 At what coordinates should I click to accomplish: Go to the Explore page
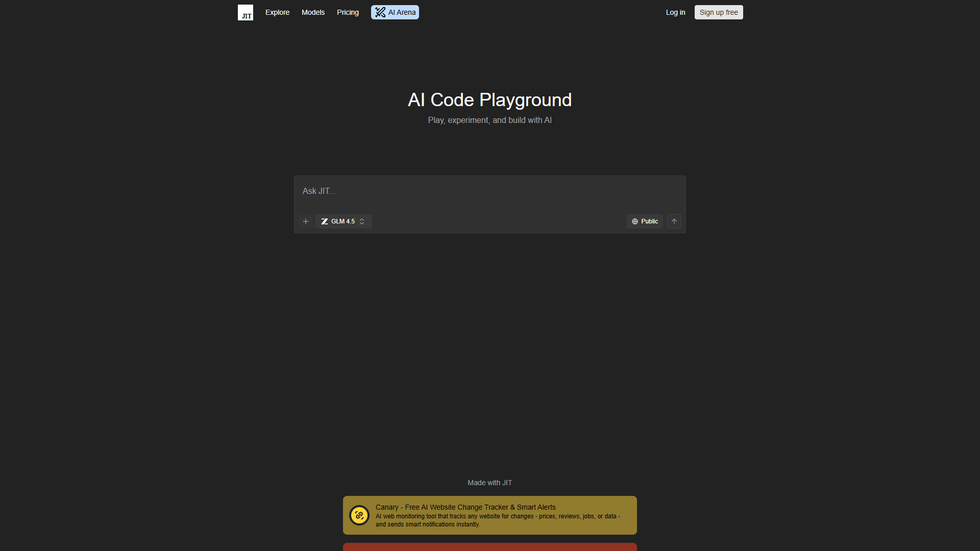click(277, 12)
